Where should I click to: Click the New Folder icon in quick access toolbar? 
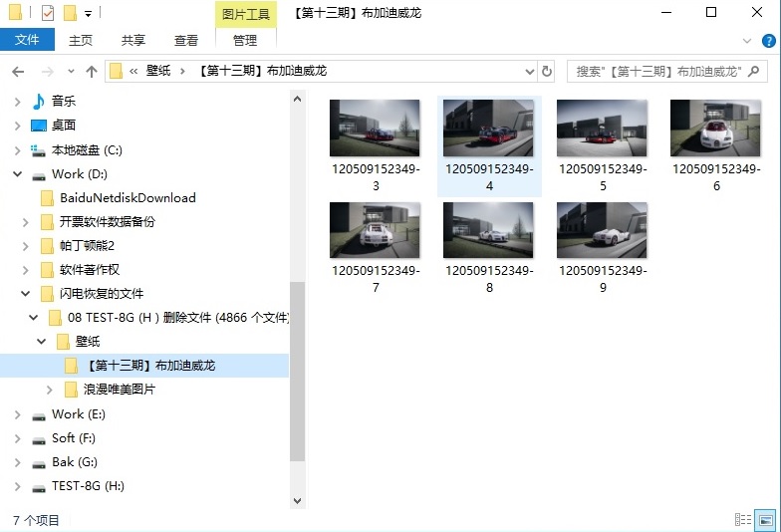coord(70,12)
